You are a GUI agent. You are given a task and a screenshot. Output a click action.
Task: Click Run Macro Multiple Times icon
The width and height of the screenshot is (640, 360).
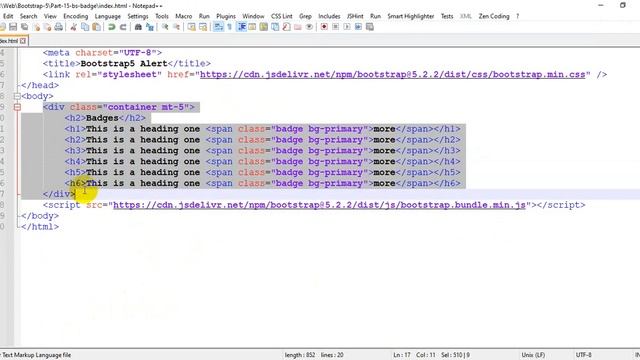pos(358,27)
